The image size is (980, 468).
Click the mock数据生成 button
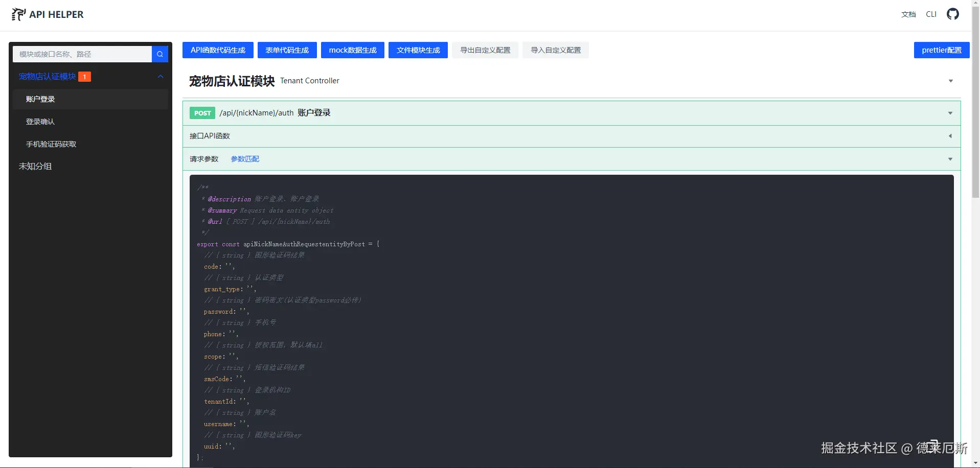tap(353, 50)
